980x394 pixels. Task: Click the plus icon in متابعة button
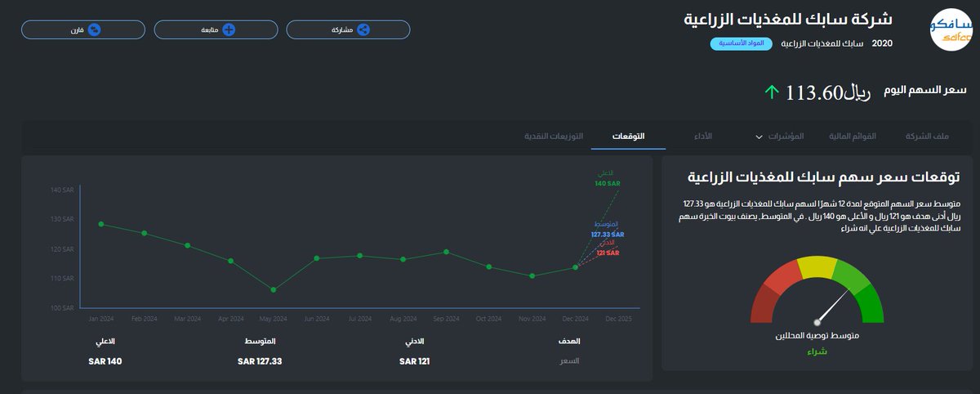(229, 29)
